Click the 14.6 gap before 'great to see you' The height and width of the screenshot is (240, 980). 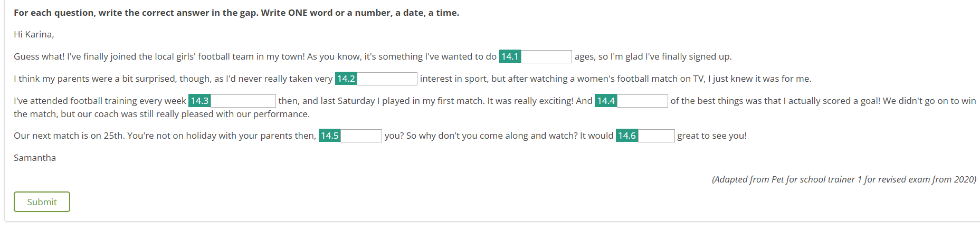click(656, 136)
